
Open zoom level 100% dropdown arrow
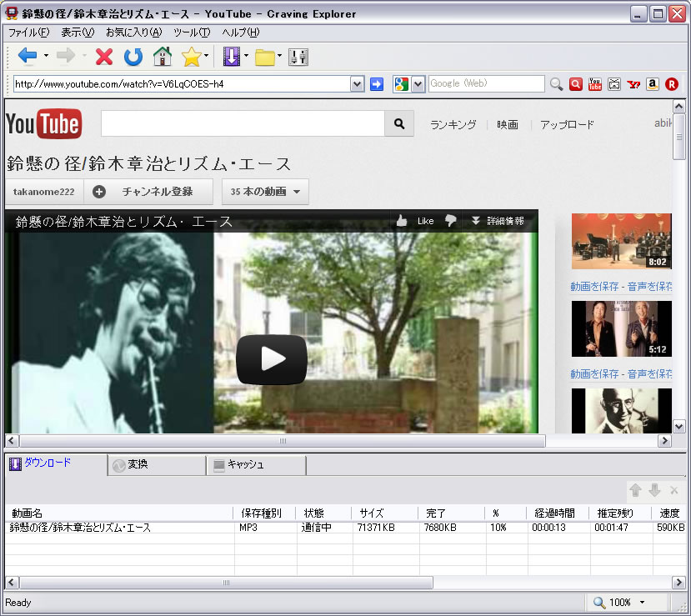[642, 603]
